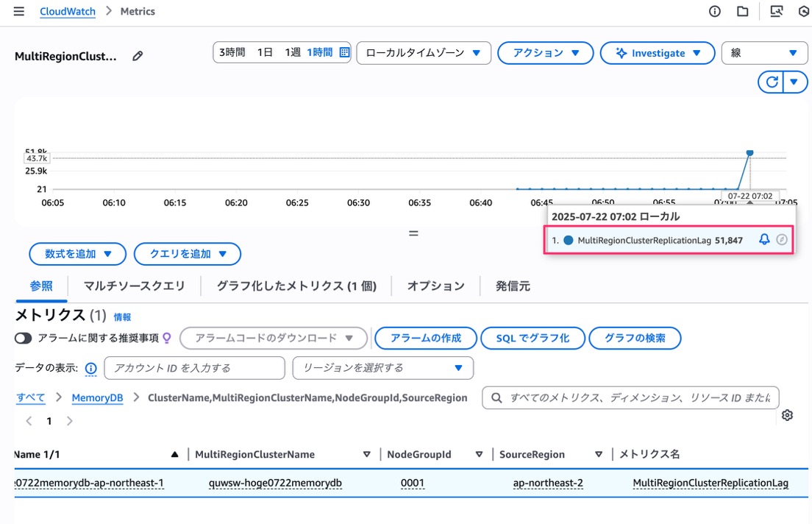Click compass icon in metric tooltip
Viewport: 812px width, 524px height.
click(781, 239)
